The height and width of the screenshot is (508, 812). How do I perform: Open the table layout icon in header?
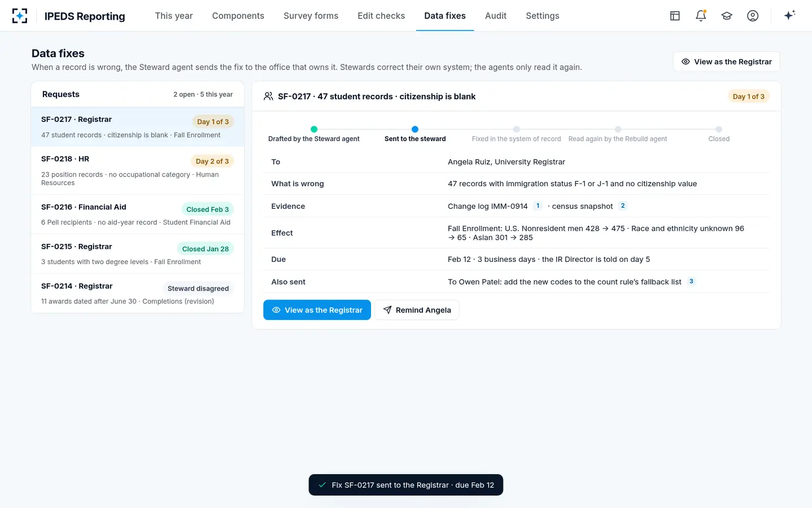point(675,16)
